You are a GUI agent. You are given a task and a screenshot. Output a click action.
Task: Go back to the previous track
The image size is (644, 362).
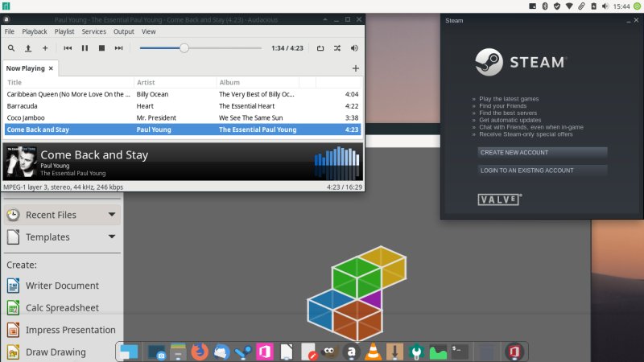click(68, 48)
